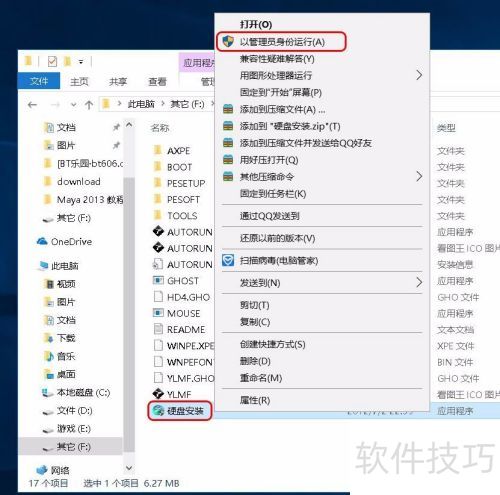
Task: Click the AXPE folder icon
Action: click(158, 150)
